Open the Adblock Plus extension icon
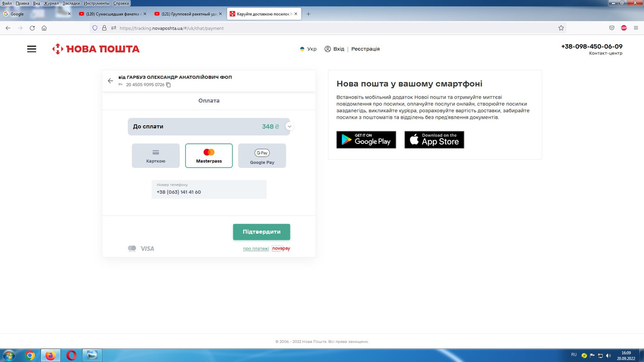This screenshot has height=362, width=644. tap(624, 28)
